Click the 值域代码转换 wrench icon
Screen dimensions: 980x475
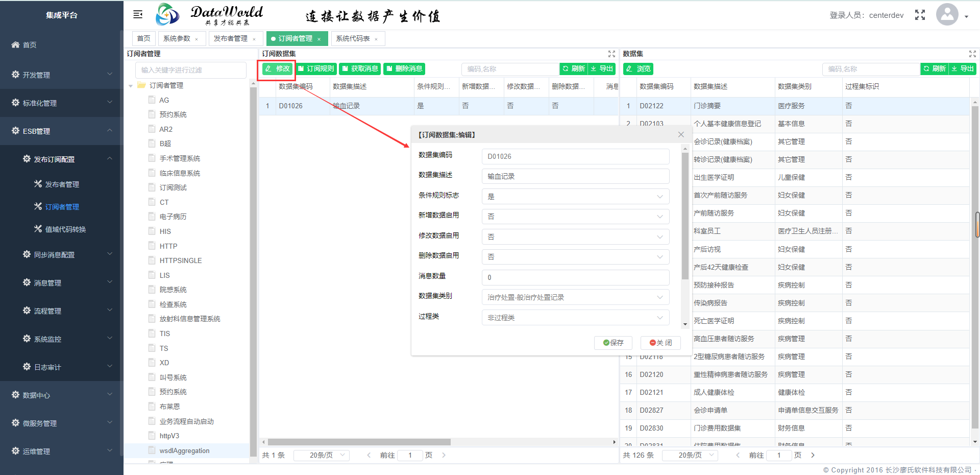[x=38, y=229]
